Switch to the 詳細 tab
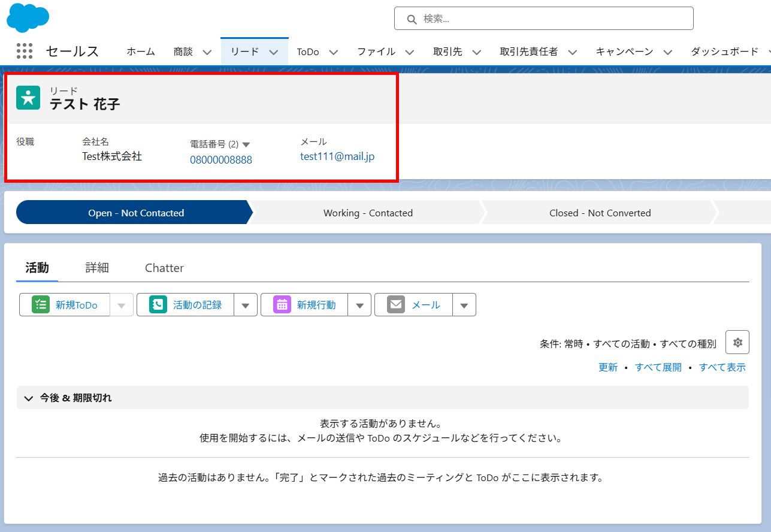 97,268
